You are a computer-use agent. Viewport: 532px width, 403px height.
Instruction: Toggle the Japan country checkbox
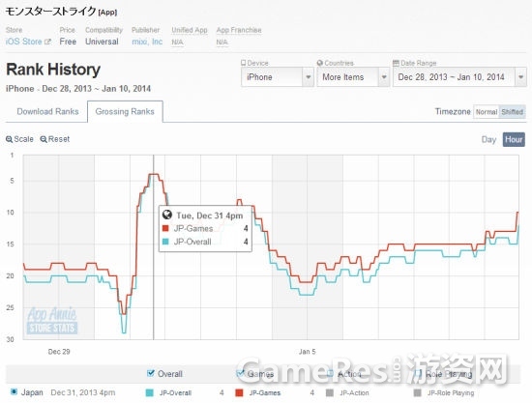(14, 392)
